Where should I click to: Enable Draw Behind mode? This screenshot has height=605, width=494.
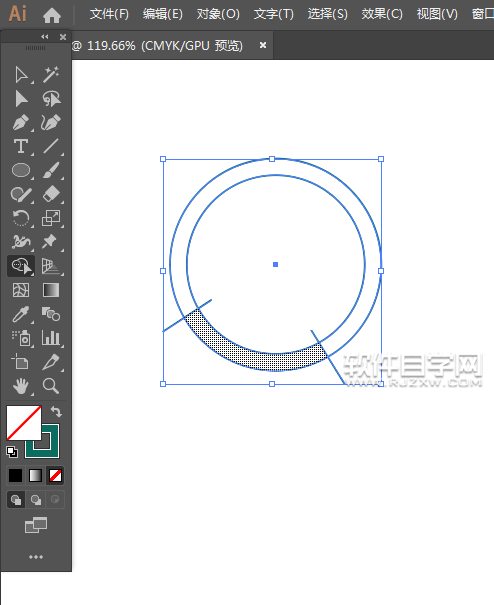click(36, 500)
